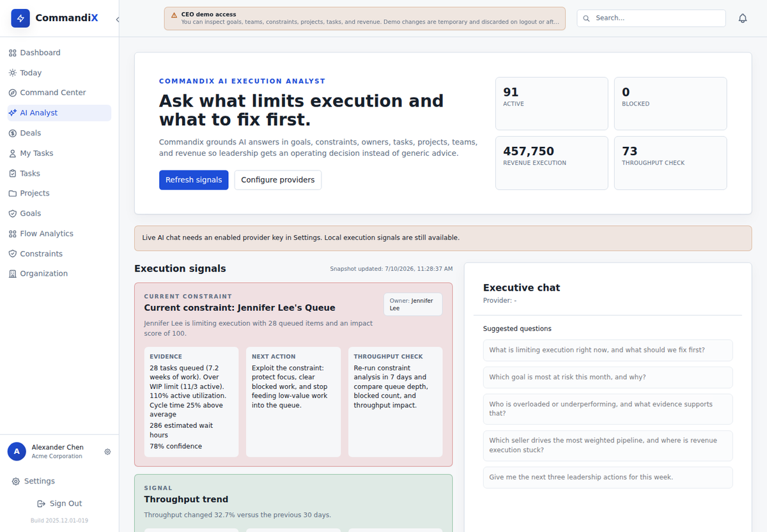Click the Command Center compass icon
The image size is (767, 532).
12,93
